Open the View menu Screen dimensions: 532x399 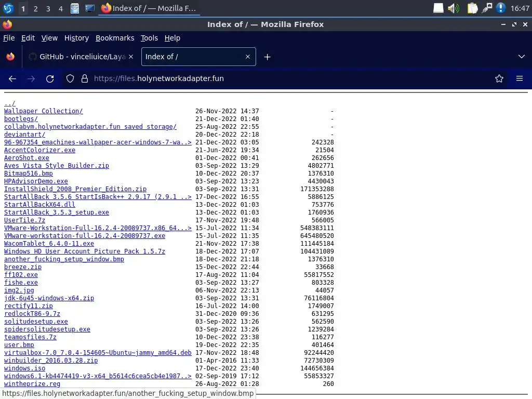coord(49,38)
